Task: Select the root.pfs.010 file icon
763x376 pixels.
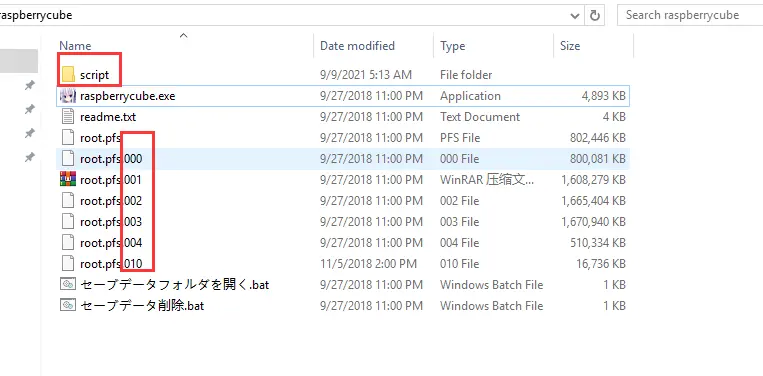Action: pyautogui.click(x=68, y=263)
